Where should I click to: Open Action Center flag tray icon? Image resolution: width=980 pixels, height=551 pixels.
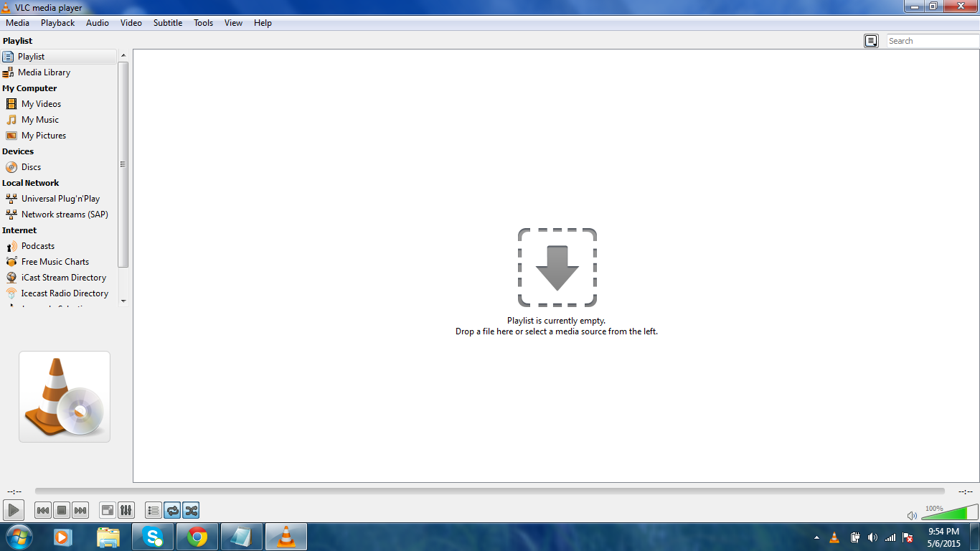(x=908, y=537)
